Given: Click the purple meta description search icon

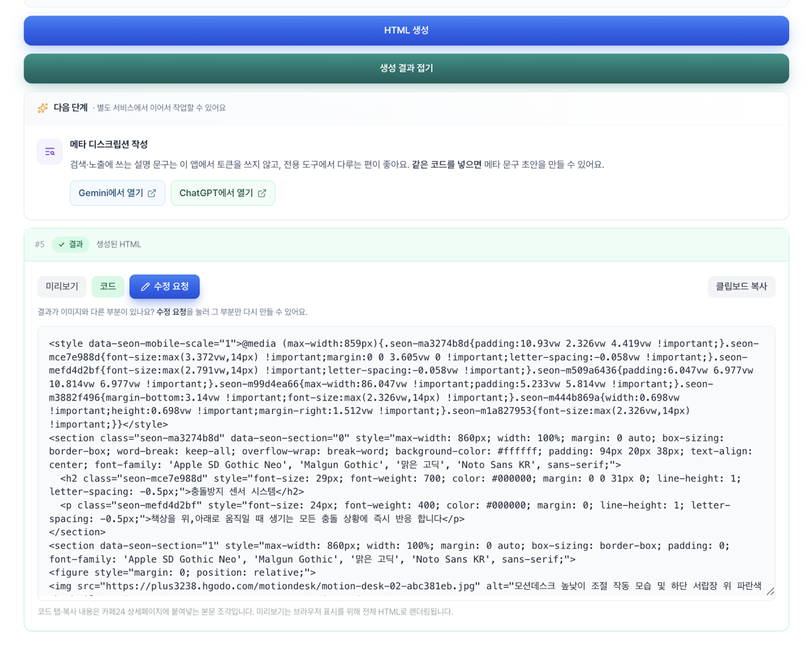Looking at the screenshot, I should click(49, 152).
